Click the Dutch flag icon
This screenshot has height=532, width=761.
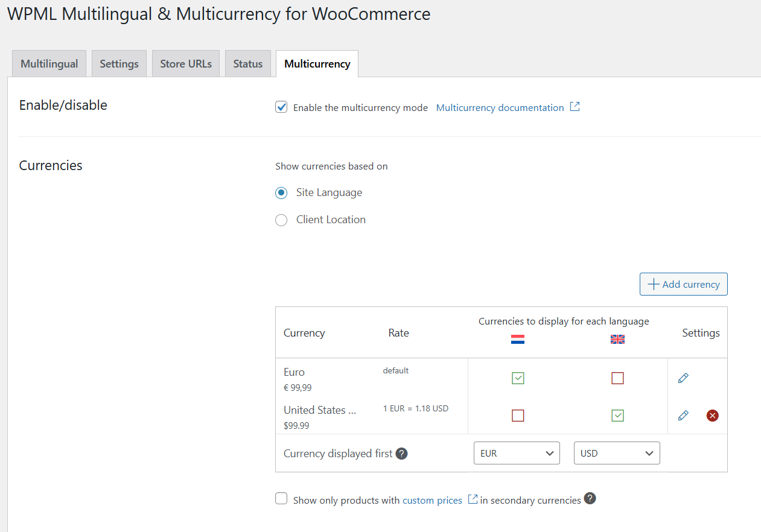[518, 340]
